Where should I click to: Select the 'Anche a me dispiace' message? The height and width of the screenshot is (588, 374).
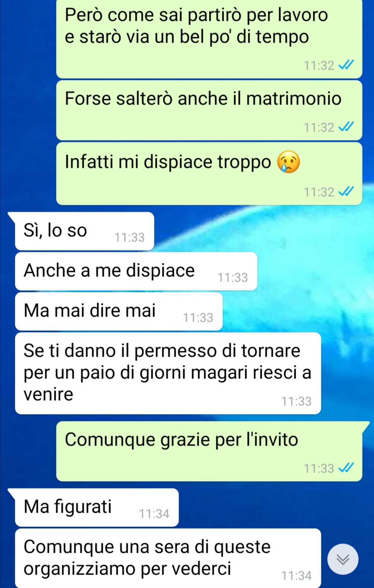pyautogui.click(x=136, y=271)
